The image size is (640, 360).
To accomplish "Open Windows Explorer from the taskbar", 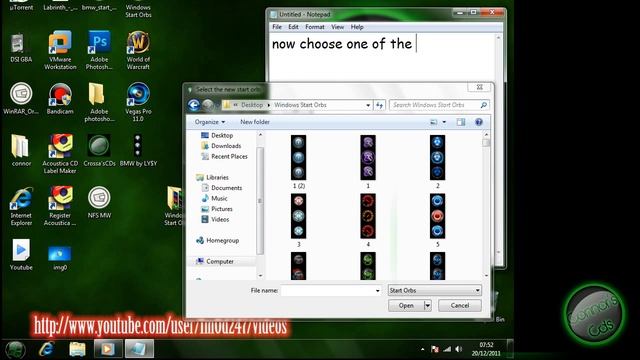I will tap(77, 349).
